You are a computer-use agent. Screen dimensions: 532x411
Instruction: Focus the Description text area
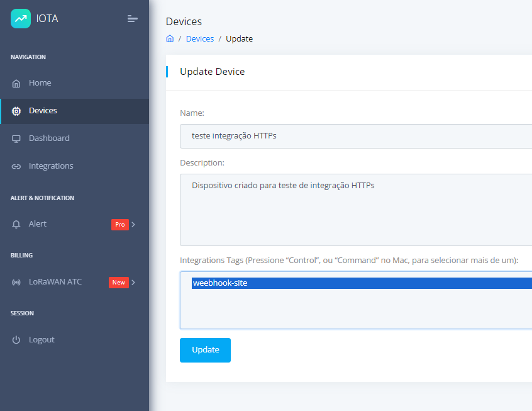pos(356,210)
